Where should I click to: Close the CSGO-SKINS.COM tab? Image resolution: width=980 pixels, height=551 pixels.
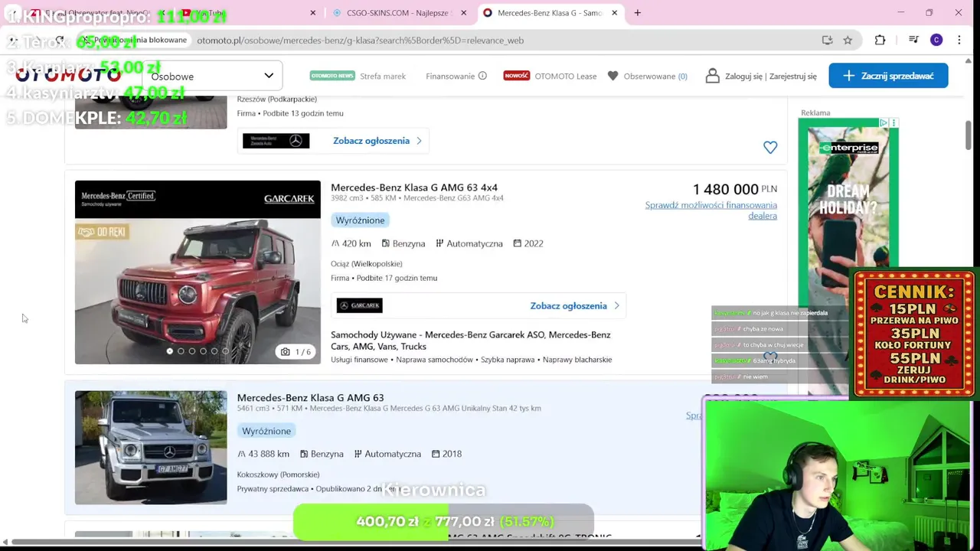click(465, 12)
